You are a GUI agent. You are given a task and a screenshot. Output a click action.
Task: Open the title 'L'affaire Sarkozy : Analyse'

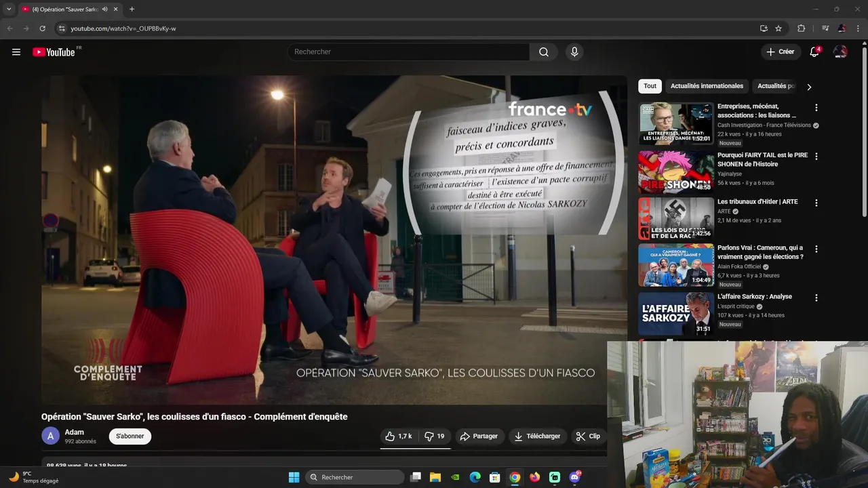[x=755, y=297]
